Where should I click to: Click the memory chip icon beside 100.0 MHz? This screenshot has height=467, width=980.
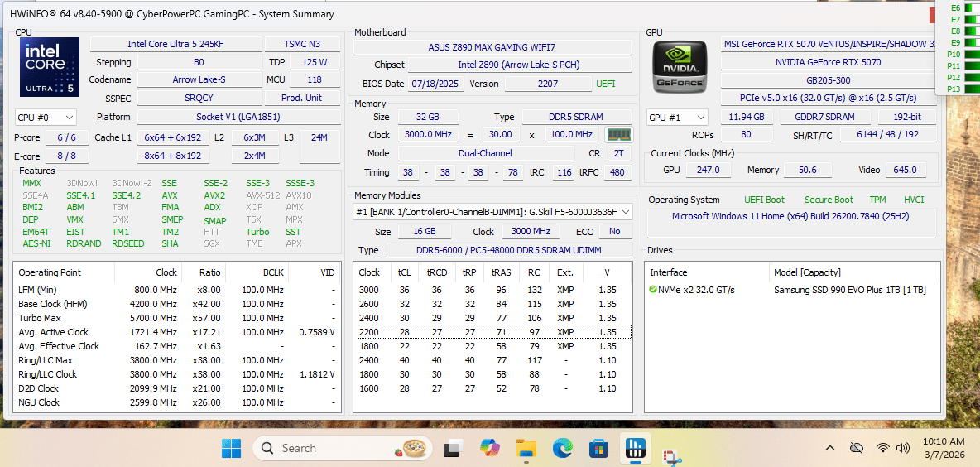click(619, 134)
